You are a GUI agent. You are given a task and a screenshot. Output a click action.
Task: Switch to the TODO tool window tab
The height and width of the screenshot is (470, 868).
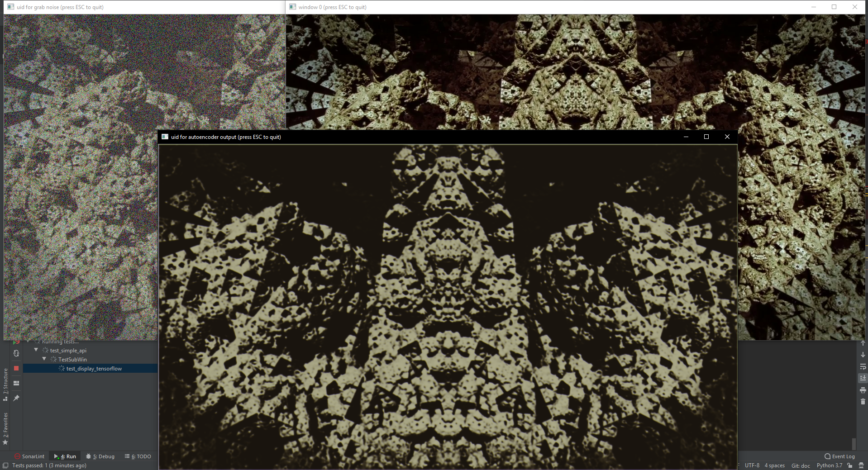point(138,456)
